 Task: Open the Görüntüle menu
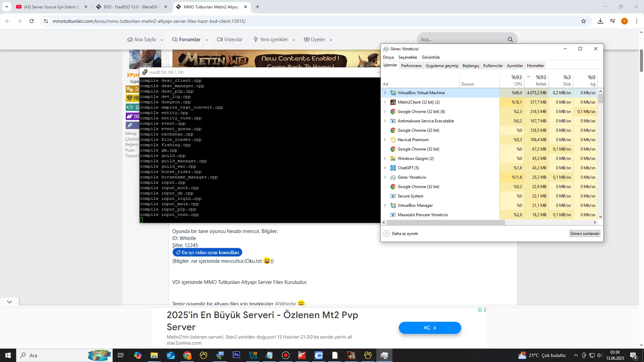[431, 57]
